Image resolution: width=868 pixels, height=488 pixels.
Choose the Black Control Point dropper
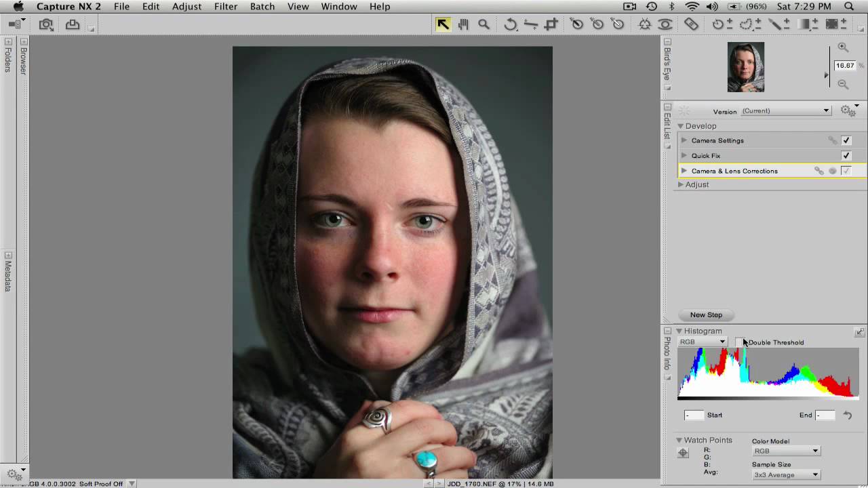(577, 24)
